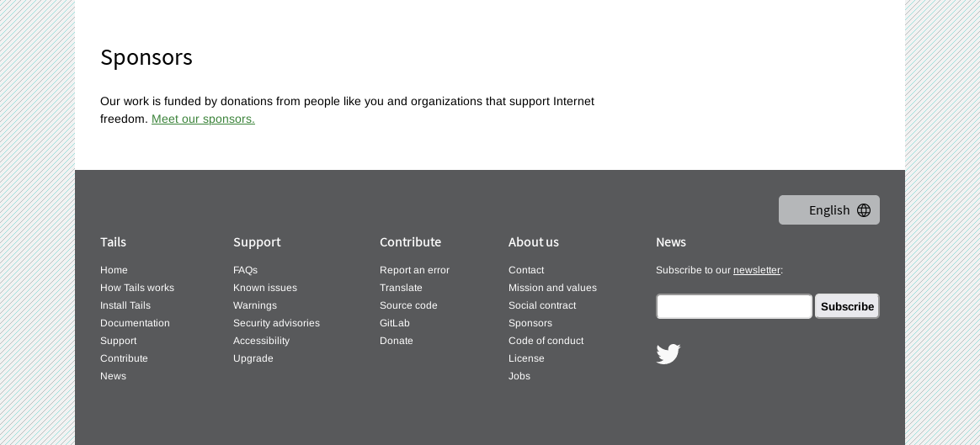Open the Meet our sponsors link
980x445 pixels.
click(203, 119)
